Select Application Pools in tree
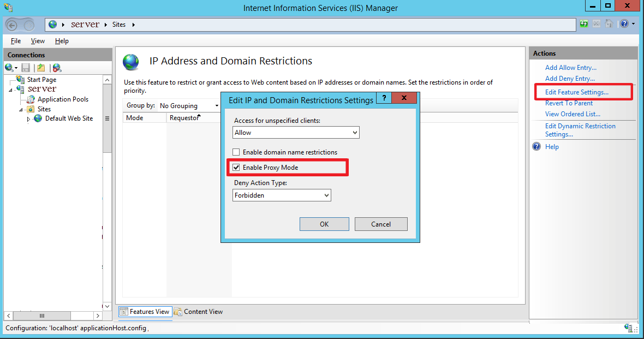 (63, 99)
